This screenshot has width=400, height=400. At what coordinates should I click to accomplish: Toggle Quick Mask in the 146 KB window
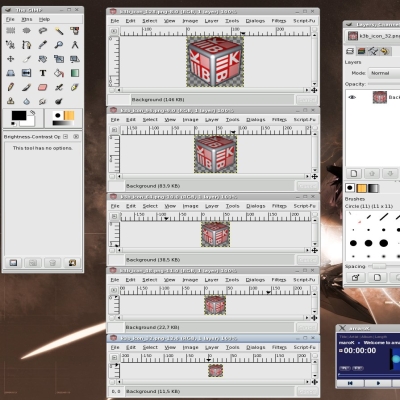click(x=112, y=90)
